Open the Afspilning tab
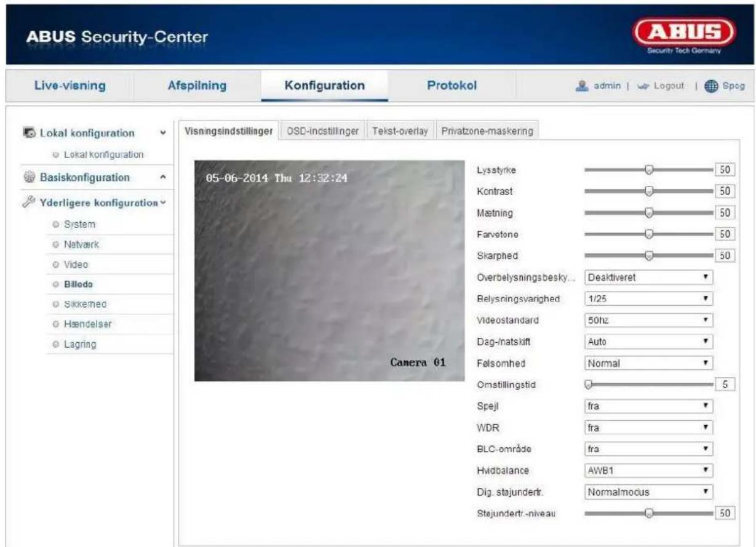The height and width of the screenshot is (547, 756). (x=197, y=86)
